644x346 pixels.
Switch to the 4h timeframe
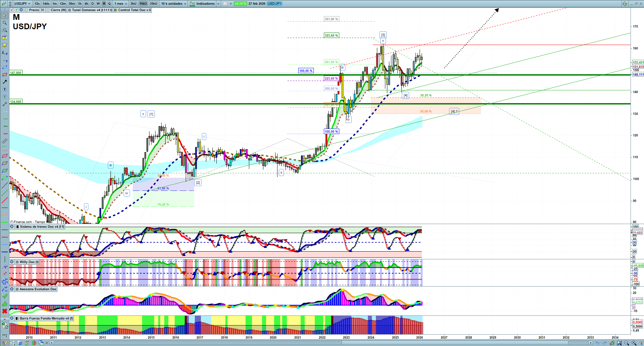tap(86, 4)
